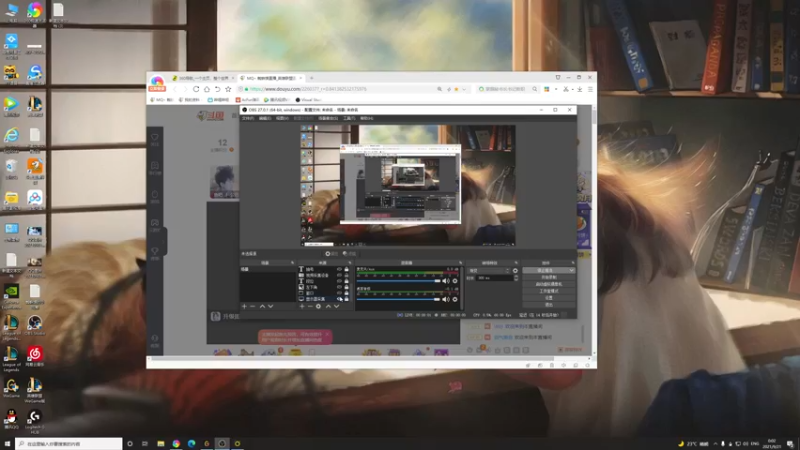
Task: Toggle lock of video capture device source
Action: click(346, 275)
